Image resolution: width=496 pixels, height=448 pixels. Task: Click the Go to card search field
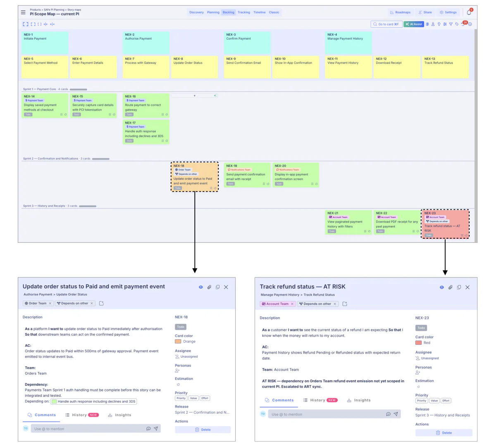pyautogui.click(x=386, y=24)
